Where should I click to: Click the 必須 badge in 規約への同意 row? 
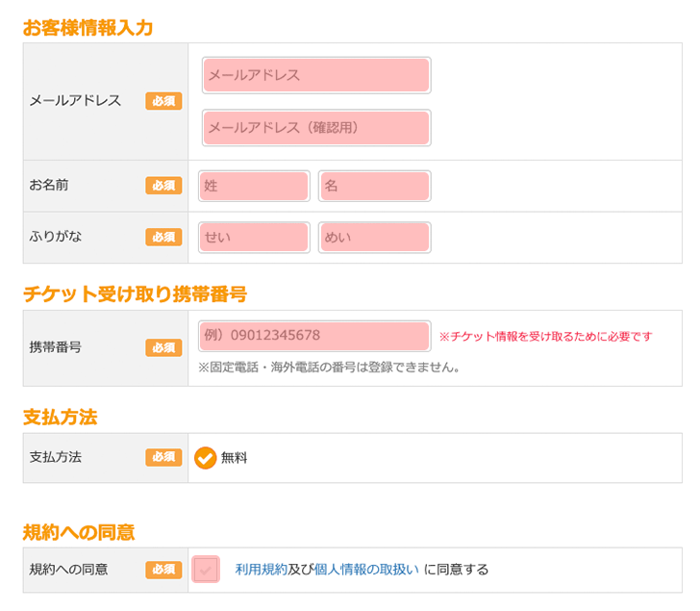click(163, 570)
